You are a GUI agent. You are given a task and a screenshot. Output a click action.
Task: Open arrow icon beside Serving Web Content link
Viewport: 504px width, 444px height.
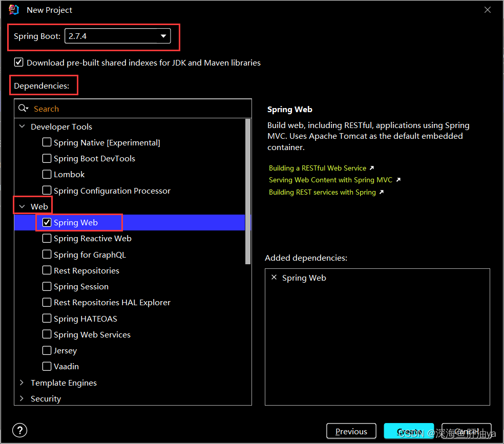pyautogui.click(x=398, y=180)
